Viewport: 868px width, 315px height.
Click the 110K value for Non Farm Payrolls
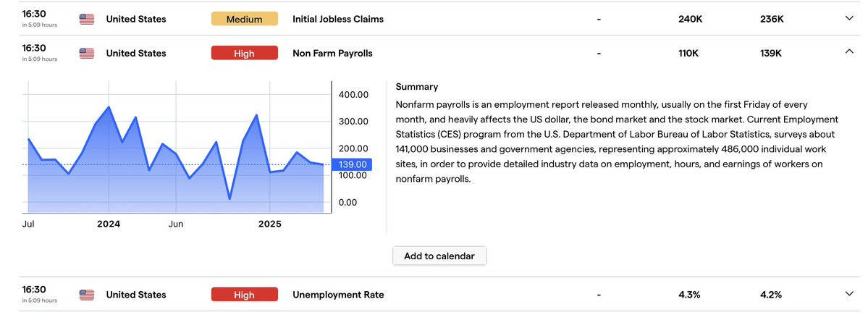point(690,53)
